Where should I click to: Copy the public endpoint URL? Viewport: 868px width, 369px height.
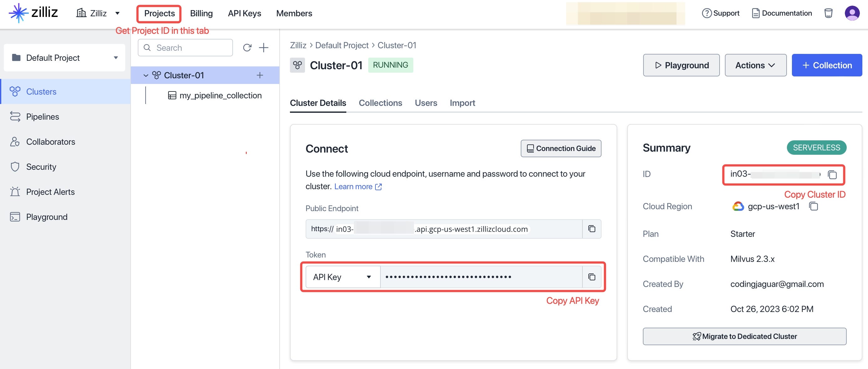[x=592, y=229]
